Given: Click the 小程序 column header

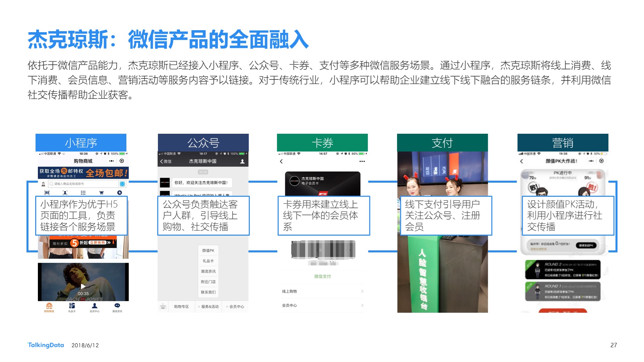Looking at the screenshot, I should (81, 143).
